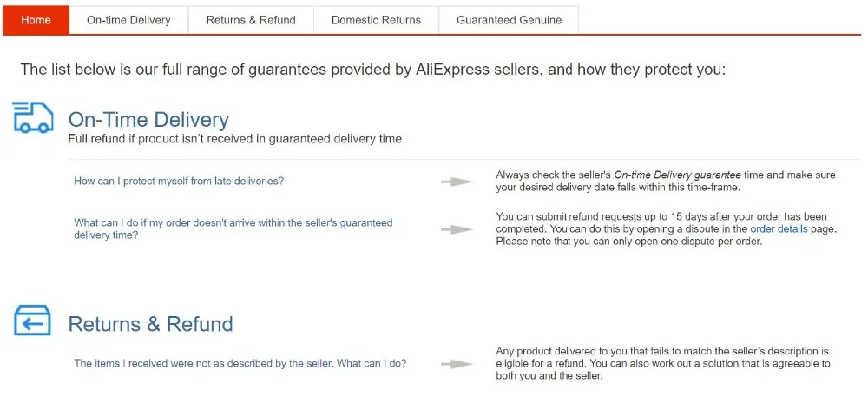868x417 pixels.
Task: Click the delivery truck icon
Action: pyautogui.click(x=33, y=117)
